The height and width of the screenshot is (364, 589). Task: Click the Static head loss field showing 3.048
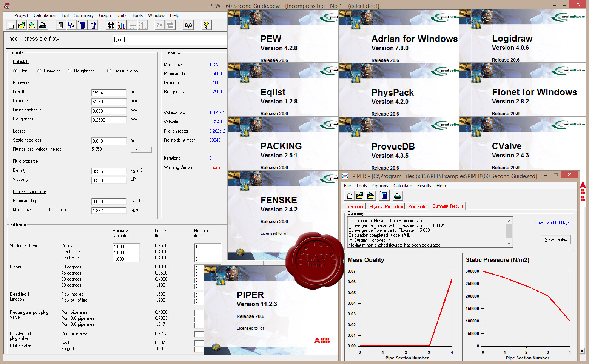(109, 141)
